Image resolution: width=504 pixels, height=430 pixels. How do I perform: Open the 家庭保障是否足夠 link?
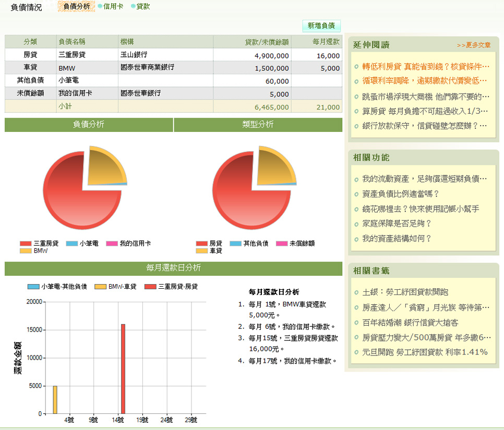[397, 224]
